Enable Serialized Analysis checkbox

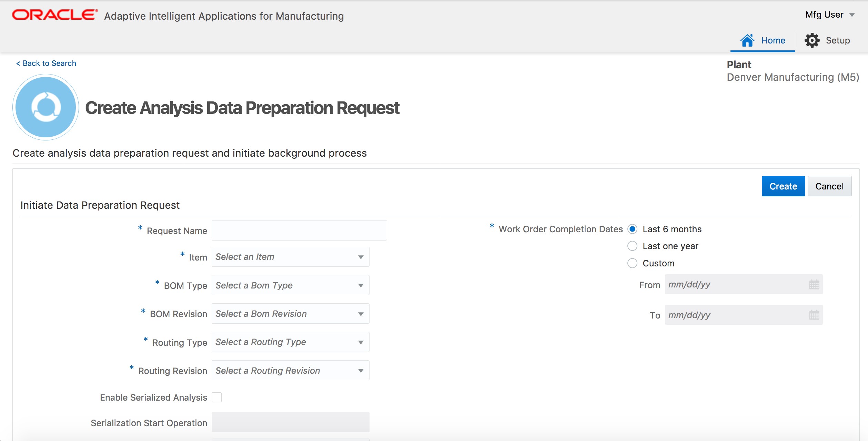click(217, 398)
